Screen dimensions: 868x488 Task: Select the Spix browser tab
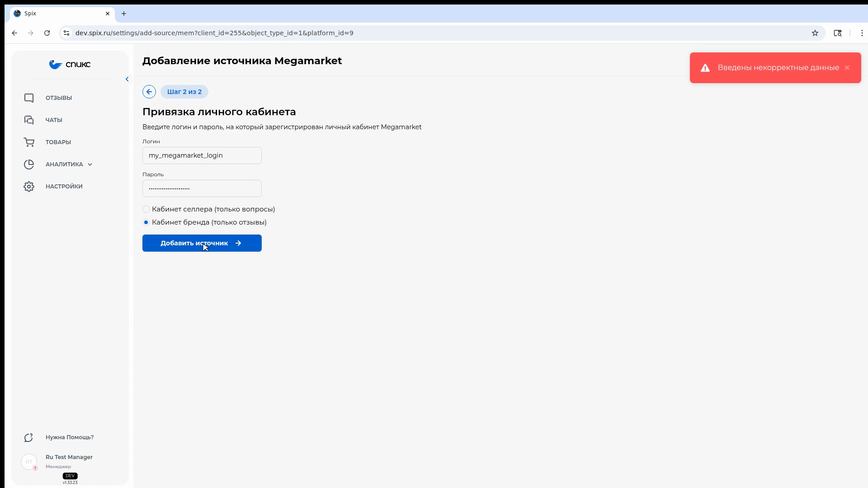[62, 14]
